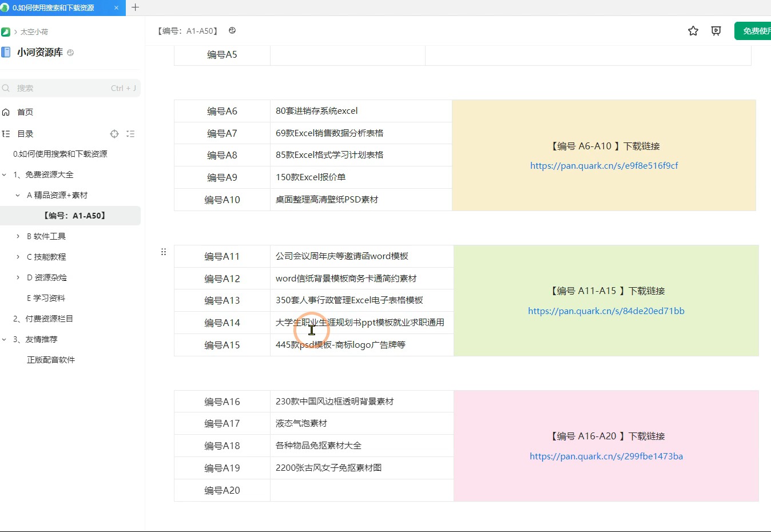The image size is (771, 532).
Task: Click the green 免费使用 button
Action: click(x=753, y=31)
